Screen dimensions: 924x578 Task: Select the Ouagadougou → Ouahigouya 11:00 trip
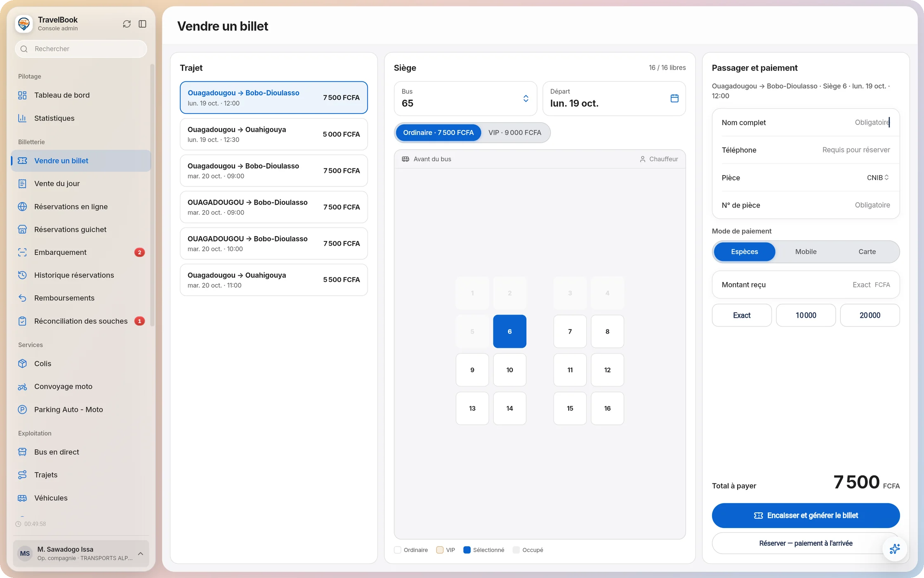point(273,280)
